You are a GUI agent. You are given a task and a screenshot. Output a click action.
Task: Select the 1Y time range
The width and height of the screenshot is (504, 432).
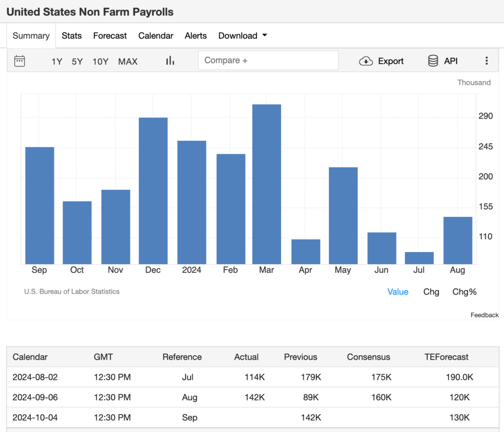pos(57,62)
